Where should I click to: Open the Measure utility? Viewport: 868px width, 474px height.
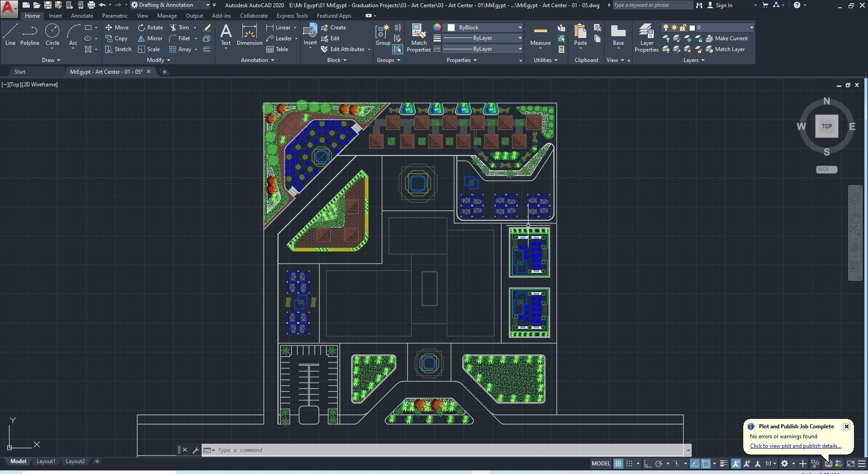pos(540,35)
